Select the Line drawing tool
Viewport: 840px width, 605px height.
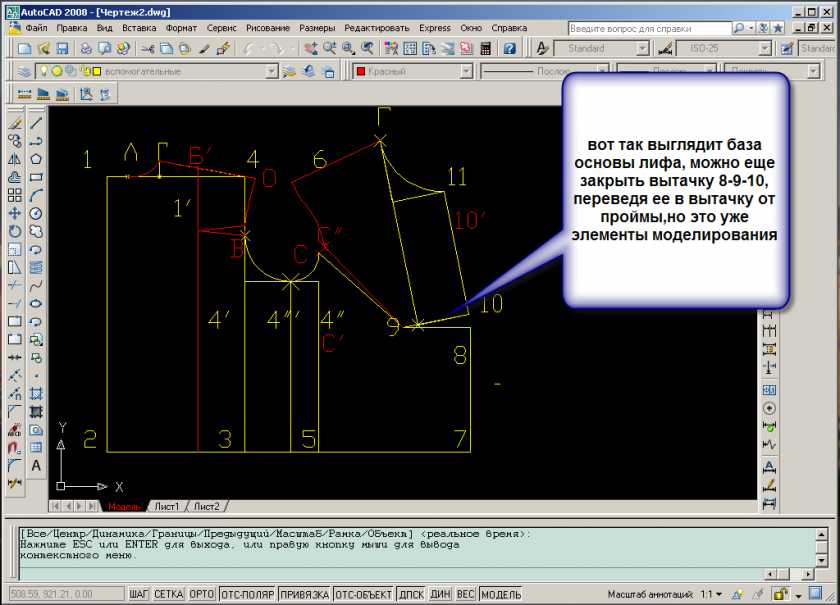pos(36,123)
